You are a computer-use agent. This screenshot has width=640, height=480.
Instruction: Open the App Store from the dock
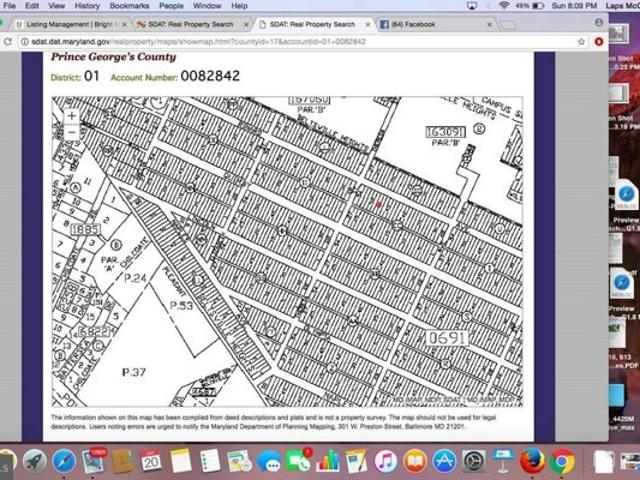point(444,461)
